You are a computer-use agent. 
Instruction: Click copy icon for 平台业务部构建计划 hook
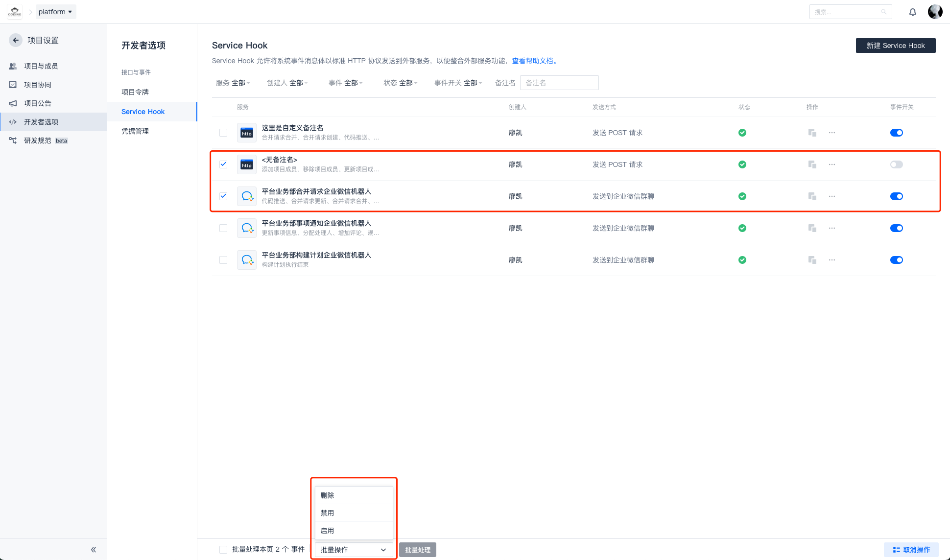pyautogui.click(x=812, y=260)
